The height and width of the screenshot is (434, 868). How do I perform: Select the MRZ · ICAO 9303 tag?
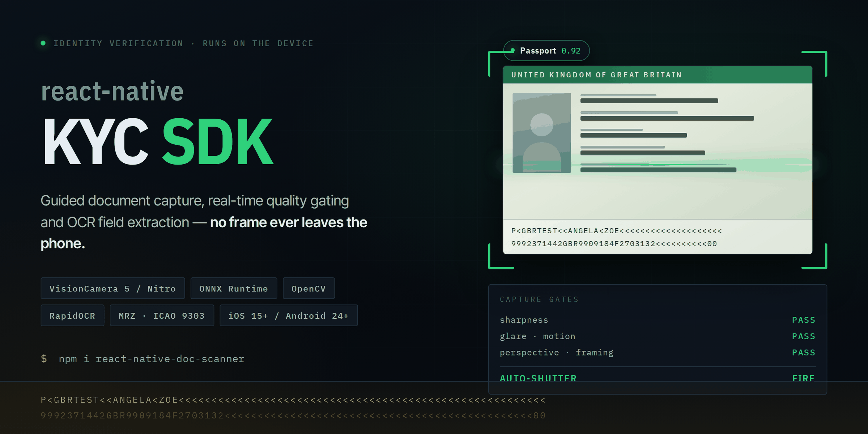(x=162, y=315)
